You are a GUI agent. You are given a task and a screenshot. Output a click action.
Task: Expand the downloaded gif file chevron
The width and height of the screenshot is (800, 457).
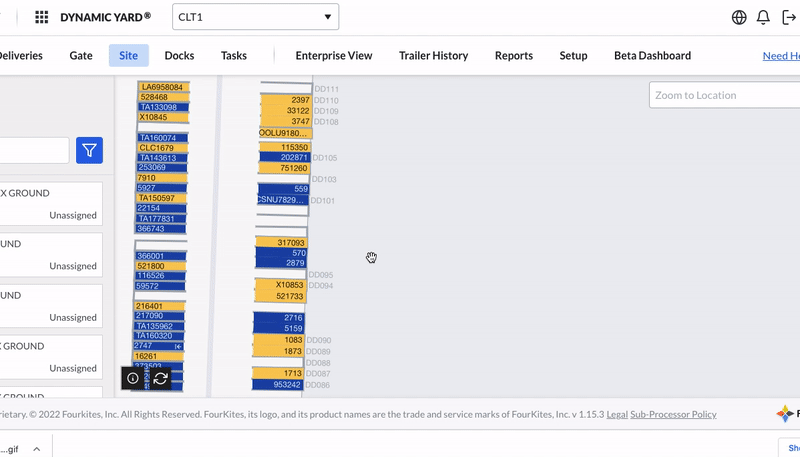[36, 448]
